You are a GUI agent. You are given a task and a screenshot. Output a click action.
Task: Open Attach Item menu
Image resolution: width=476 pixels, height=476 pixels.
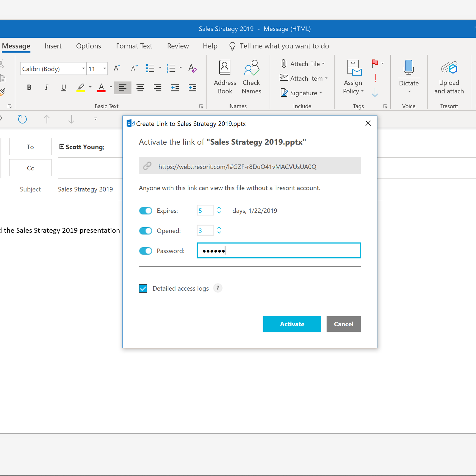pyautogui.click(x=304, y=78)
